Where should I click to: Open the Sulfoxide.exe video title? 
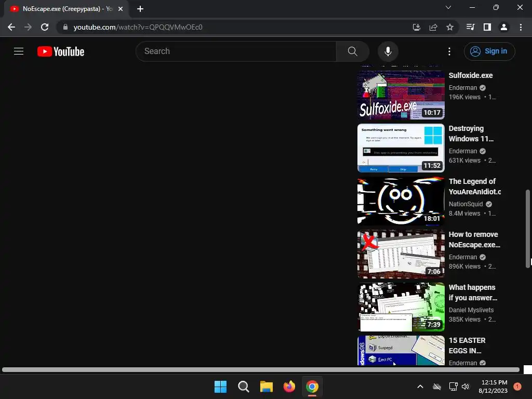click(471, 75)
